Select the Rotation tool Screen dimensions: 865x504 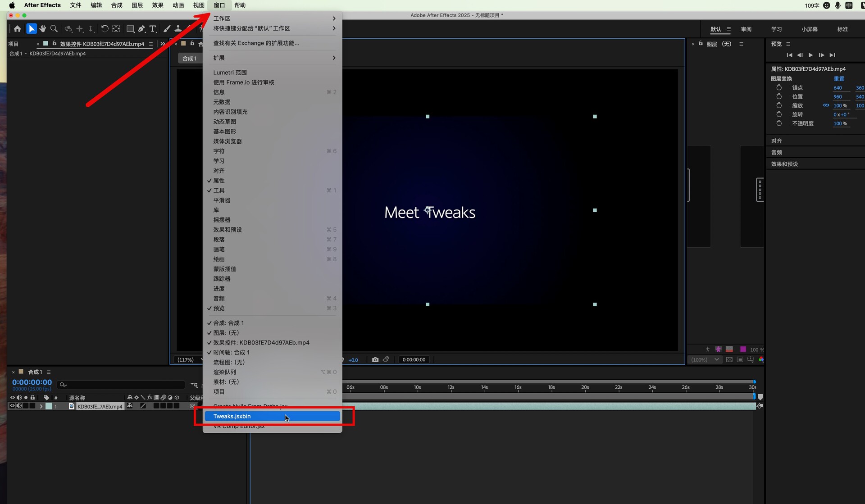(105, 29)
